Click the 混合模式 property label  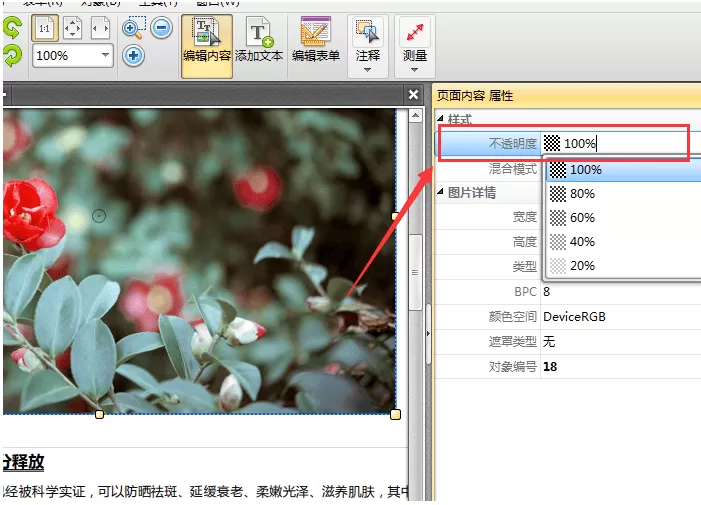pos(512,168)
